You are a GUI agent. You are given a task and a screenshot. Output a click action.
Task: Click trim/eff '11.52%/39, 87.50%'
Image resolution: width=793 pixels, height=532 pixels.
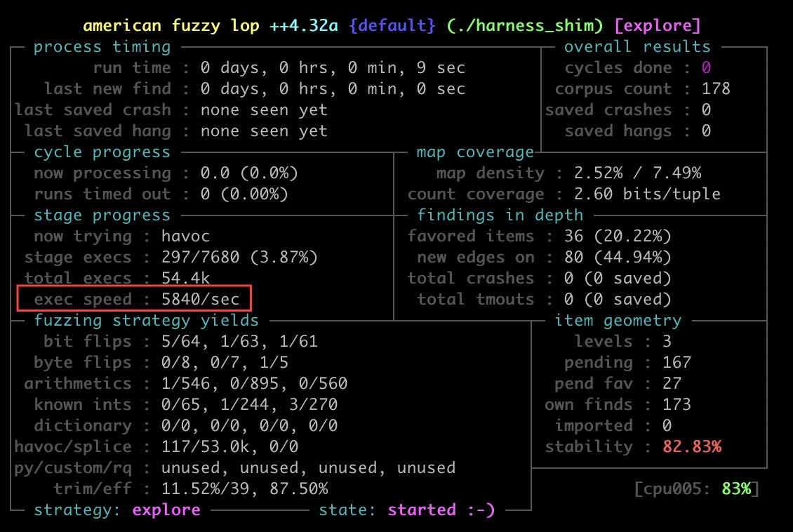tap(244, 489)
